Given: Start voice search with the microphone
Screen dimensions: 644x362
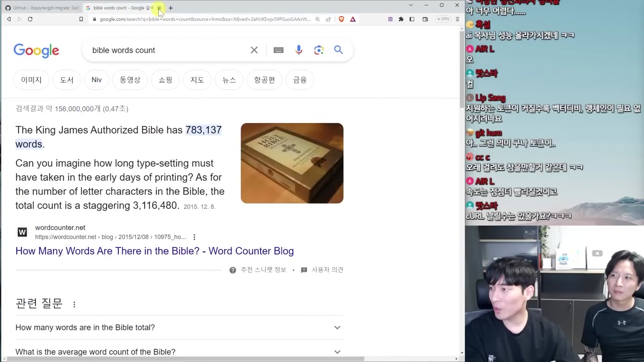Looking at the screenshot, I should (x=299, y=50).
